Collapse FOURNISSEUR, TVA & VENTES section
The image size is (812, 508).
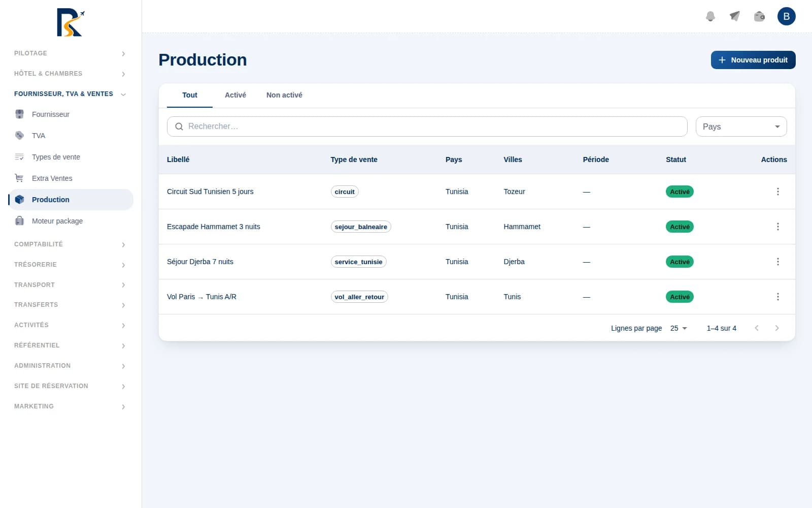(x=70, y=94)
